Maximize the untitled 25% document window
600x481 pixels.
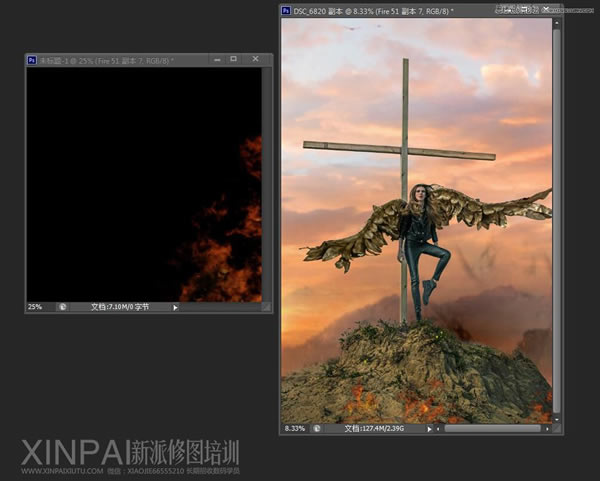click(x=233, y=59)
